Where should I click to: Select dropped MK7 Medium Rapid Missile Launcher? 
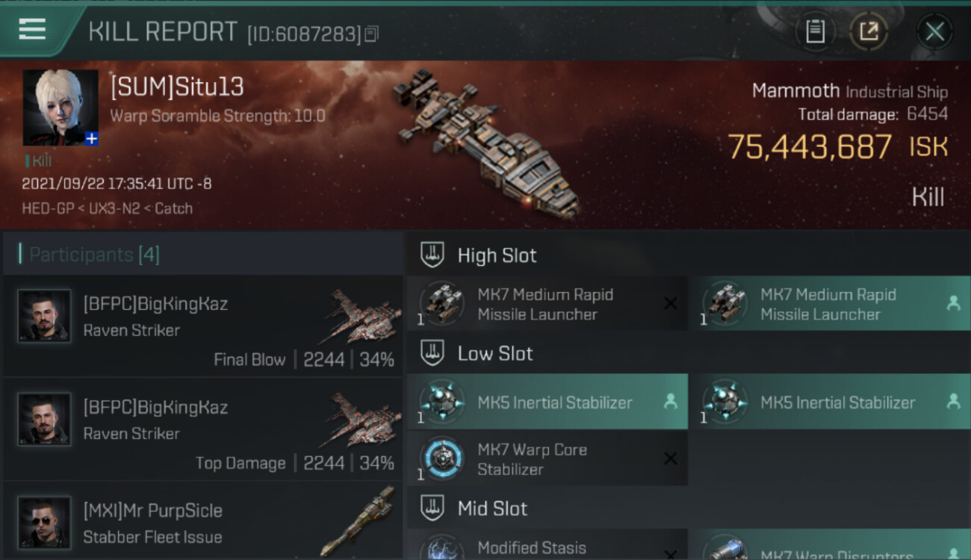[x=829, y=304]
